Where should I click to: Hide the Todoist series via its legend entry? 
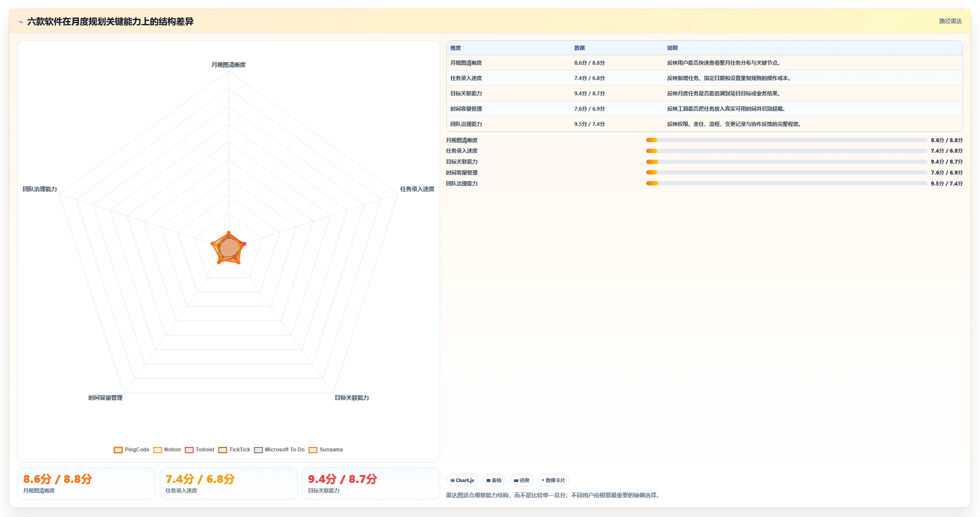(x=199, y=450)
